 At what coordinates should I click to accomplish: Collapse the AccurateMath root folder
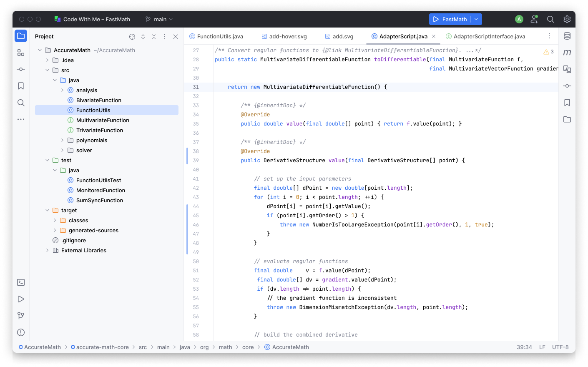[40, 50]
